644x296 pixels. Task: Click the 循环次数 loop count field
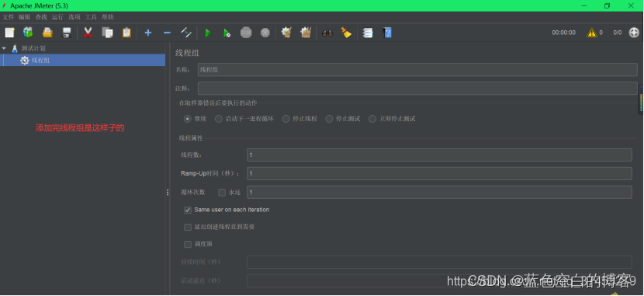[439, 192]
